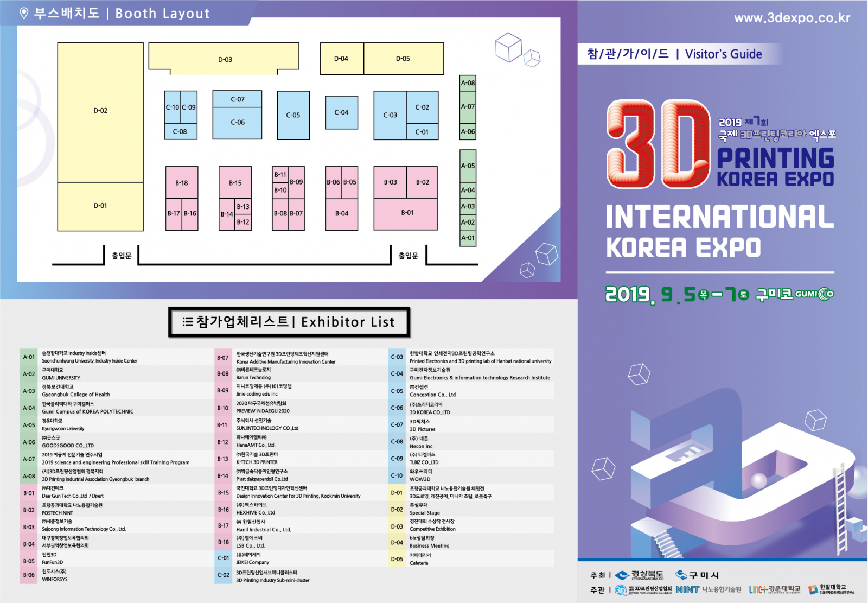
Task: Click 'Necon Inc.' exhibitor entry
Action: click(422, 446)
